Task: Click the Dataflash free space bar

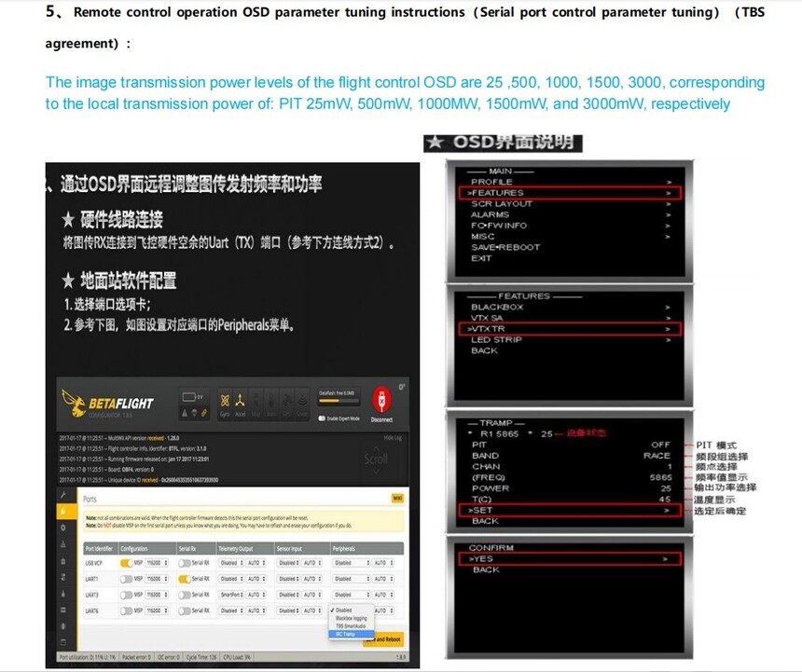Action: point(337,401)
